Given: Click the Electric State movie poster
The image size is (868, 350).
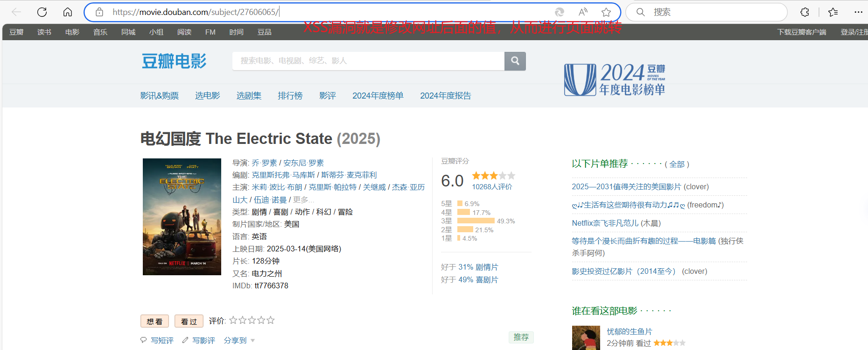Looking at the screenshot, I should 182,217.
